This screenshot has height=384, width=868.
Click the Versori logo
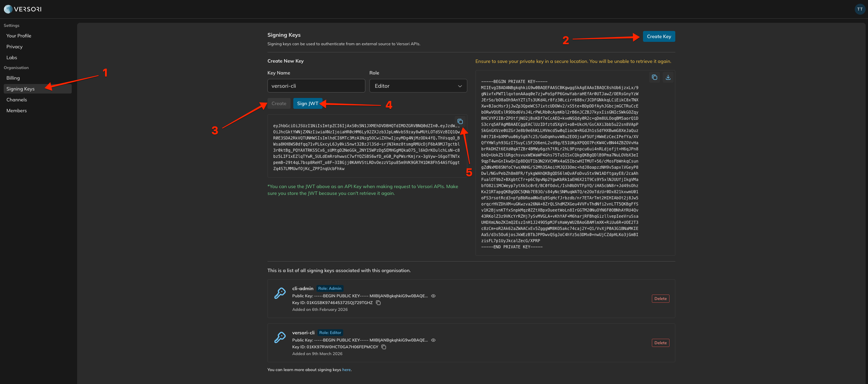pos(22,9)
